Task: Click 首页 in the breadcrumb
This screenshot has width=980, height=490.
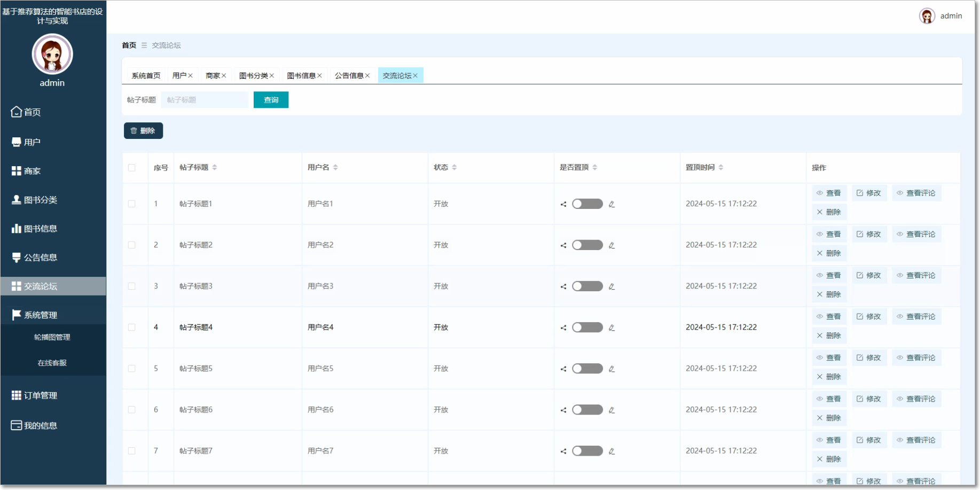Action: click(x=129, y=45)
